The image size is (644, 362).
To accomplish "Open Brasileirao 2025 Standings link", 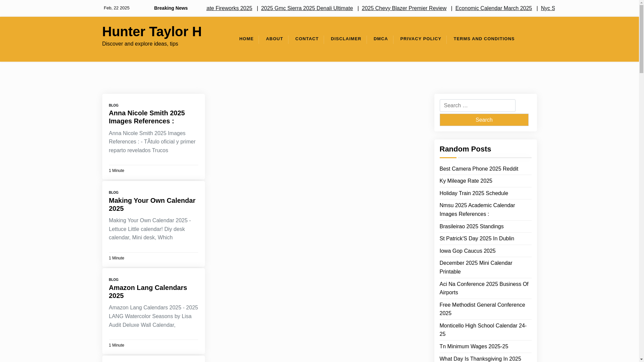I will tap(471, 227).
